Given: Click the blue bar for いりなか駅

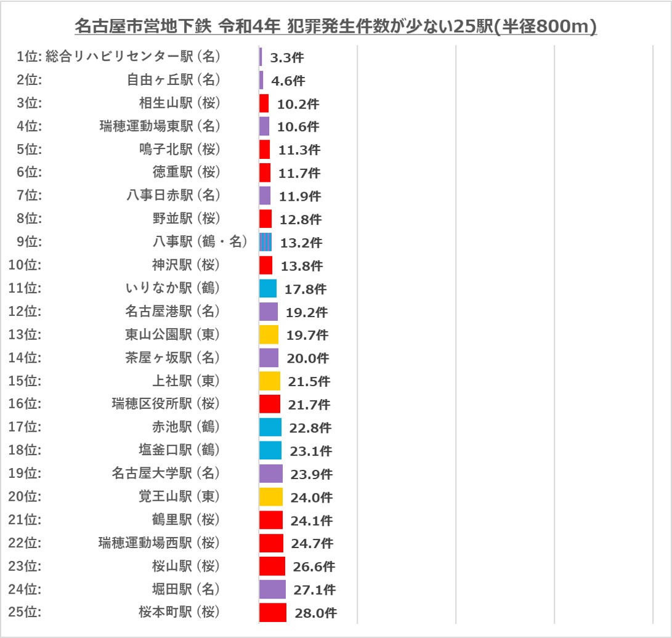Looking at the screenshot, I should pyautogui.click(x=268, y=288).
